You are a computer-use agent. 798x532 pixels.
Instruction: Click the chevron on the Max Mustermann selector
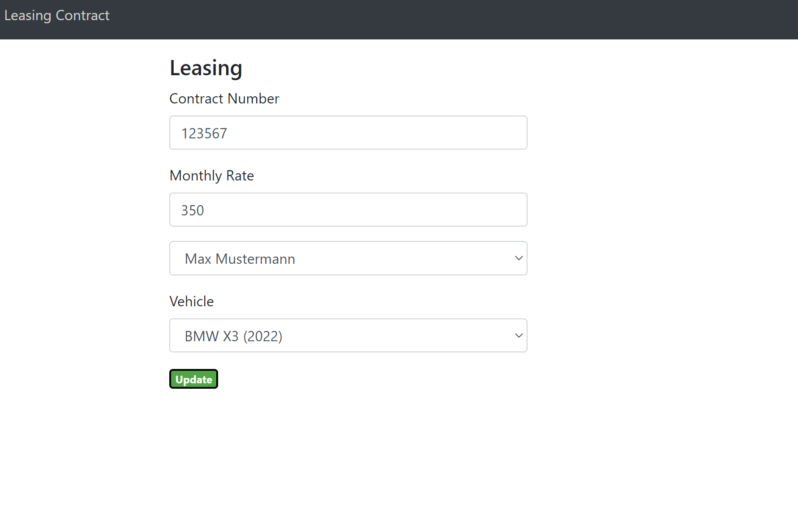[518, 258]
